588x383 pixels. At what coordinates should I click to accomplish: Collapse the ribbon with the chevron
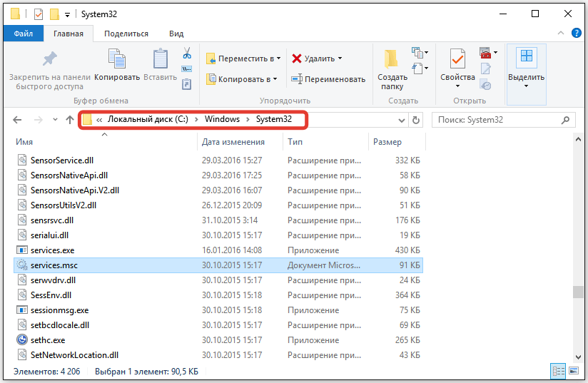pyautogui.click(x=561, y=33)
